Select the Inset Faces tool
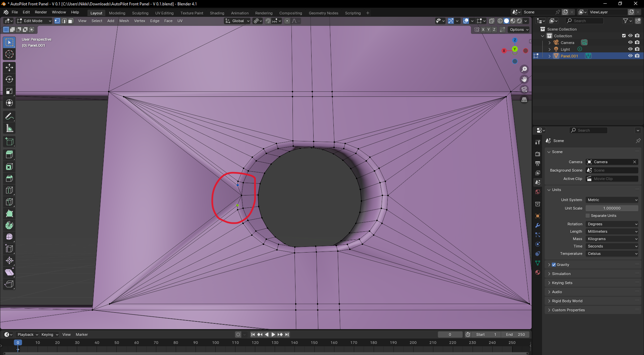This screenshot has height=355, width=644. [x=9, y=167]
